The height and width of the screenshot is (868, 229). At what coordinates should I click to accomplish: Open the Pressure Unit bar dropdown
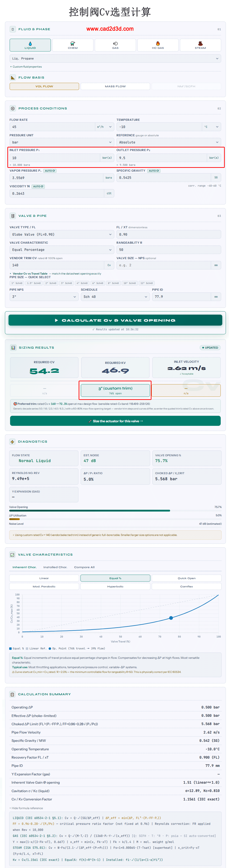tap(62, 143)
